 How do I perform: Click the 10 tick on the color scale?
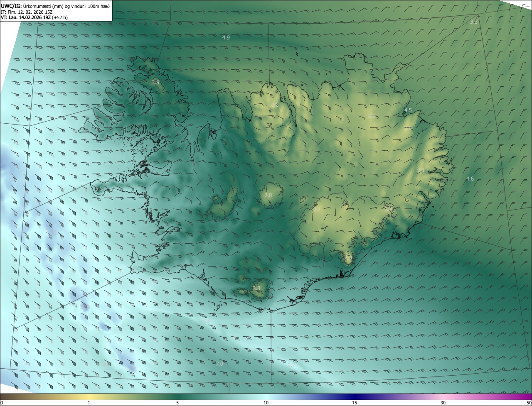266,403
